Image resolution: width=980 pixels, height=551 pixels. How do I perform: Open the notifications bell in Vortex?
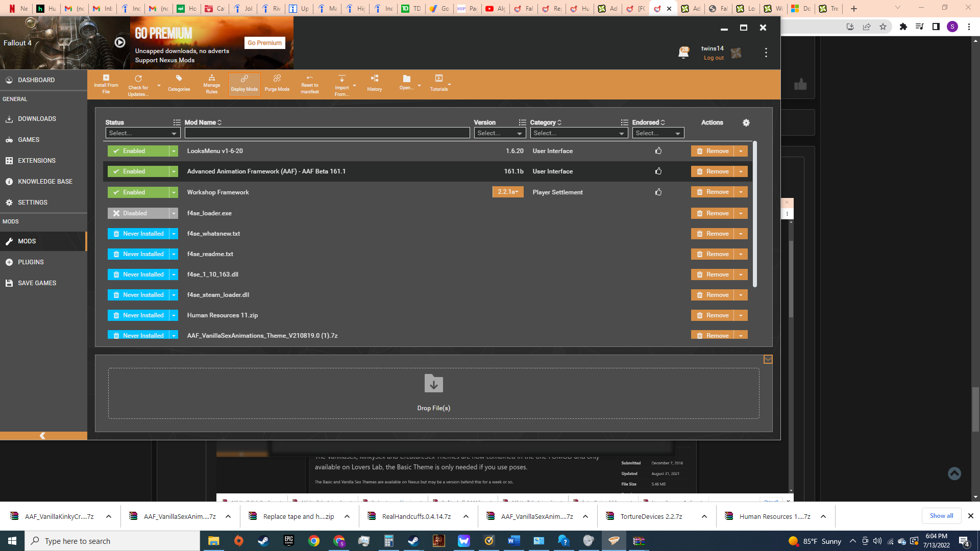coord(683,53)
